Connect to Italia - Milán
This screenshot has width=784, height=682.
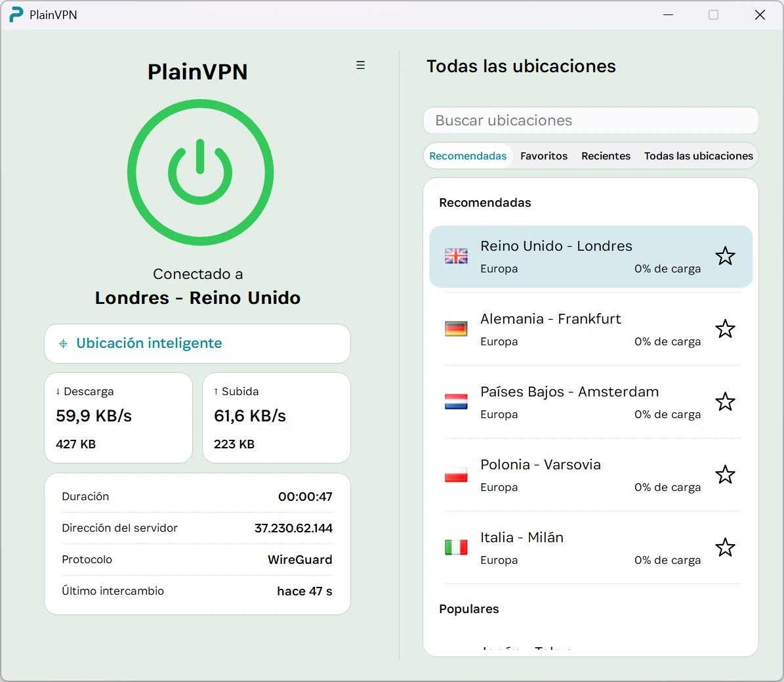(x=590, y=547)
